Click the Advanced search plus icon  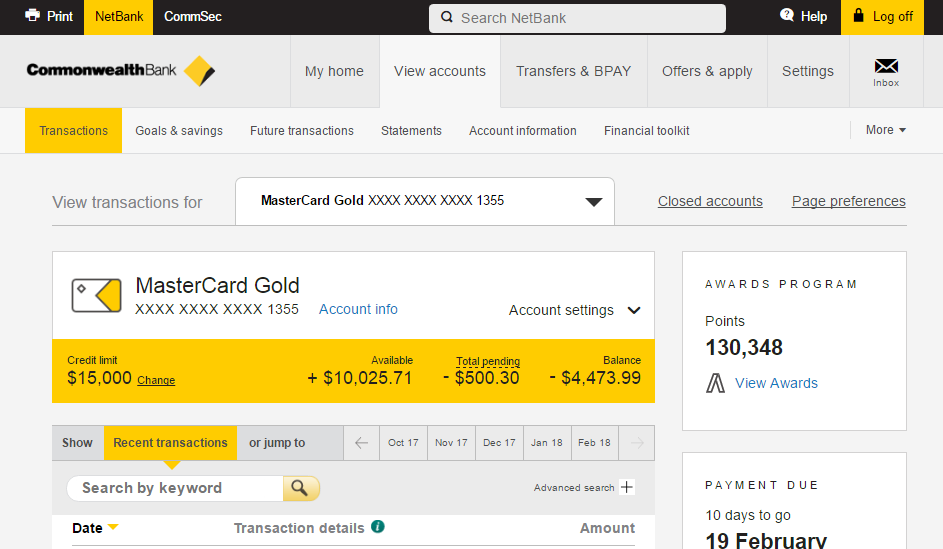(627, 487)
